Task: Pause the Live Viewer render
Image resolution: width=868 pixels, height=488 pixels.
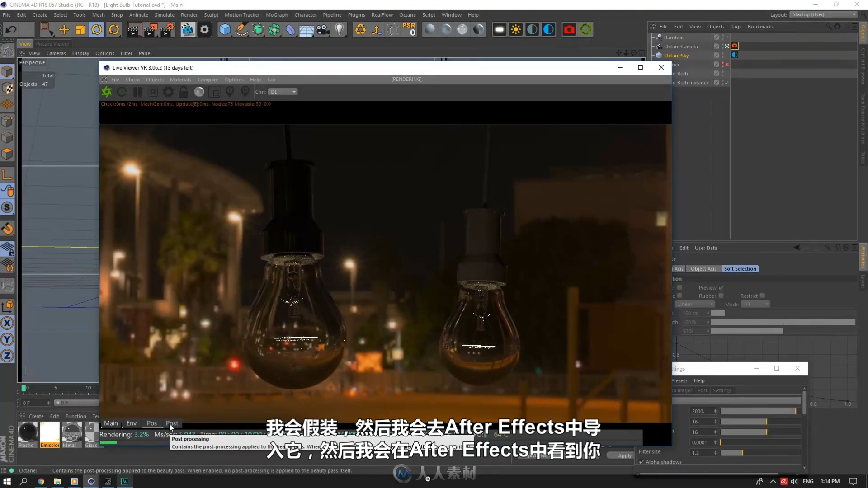Action: pos(137,92)
